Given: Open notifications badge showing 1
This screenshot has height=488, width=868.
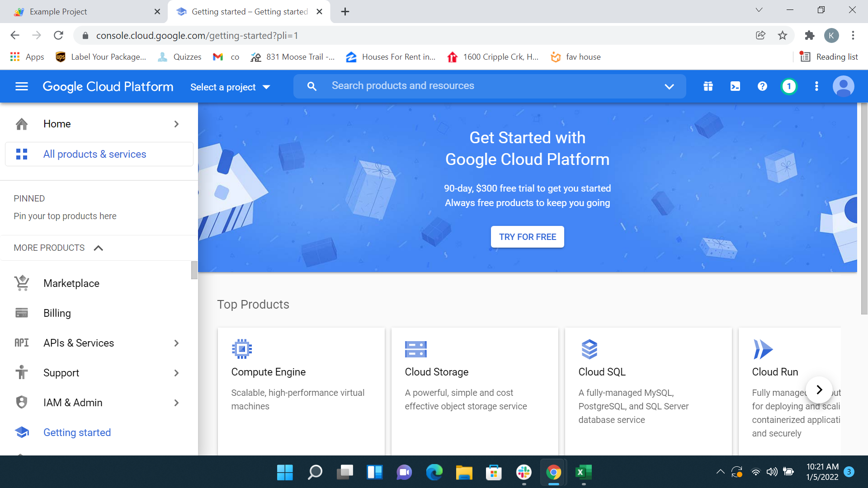Looking at the screenshot, I should 789,86.
